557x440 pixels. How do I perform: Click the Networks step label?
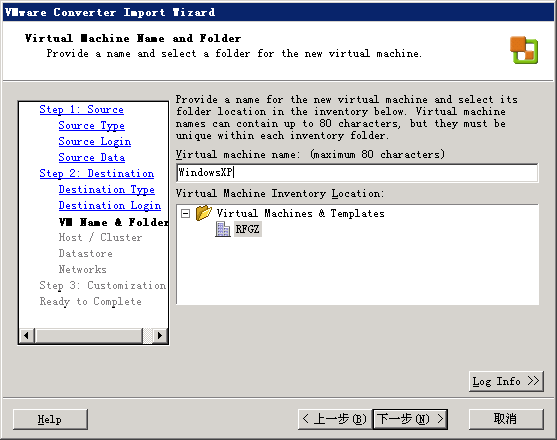pyautogui.click(x=83, y=269)
